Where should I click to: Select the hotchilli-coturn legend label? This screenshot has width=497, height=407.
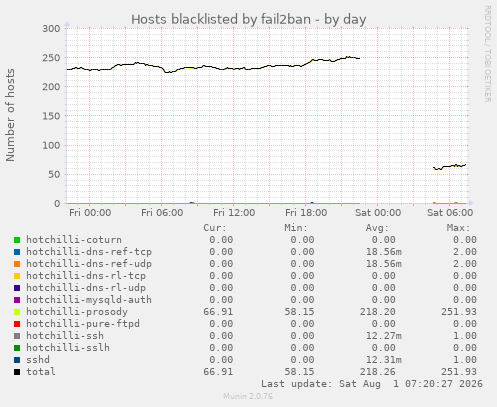pyautogui.click(x=74, y=240)
